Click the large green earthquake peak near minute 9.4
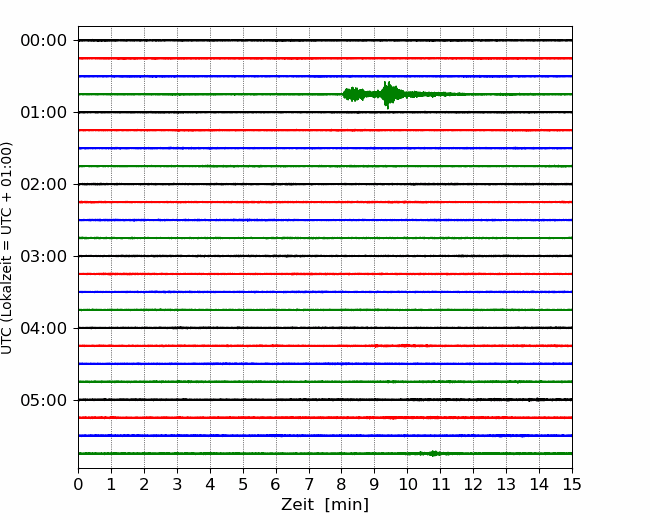This screenshot has height=520, width=650. [x=388, y=95]
